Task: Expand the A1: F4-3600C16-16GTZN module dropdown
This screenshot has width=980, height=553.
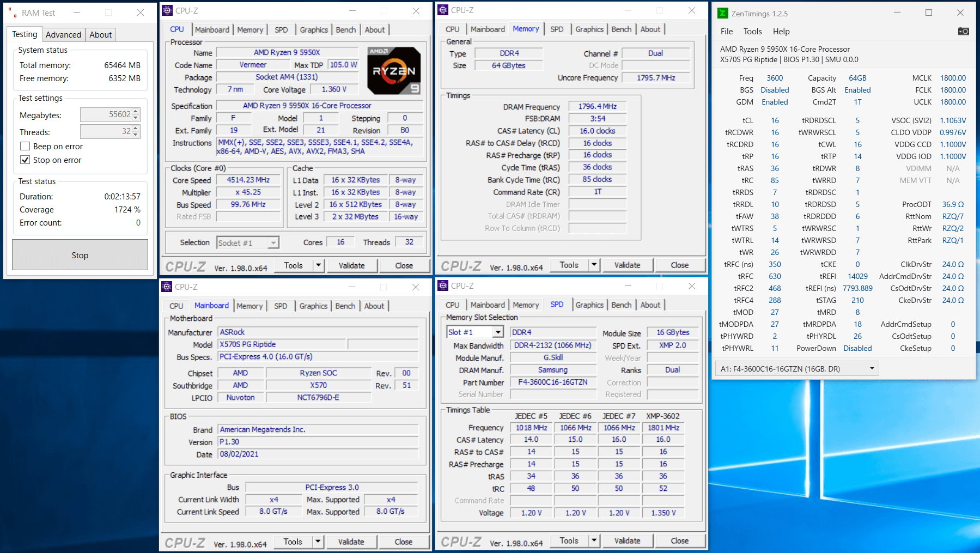Action: click(x=872, y=369)
